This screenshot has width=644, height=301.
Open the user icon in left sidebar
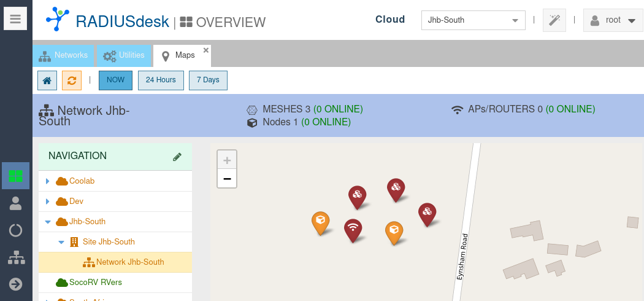[15, 203]
